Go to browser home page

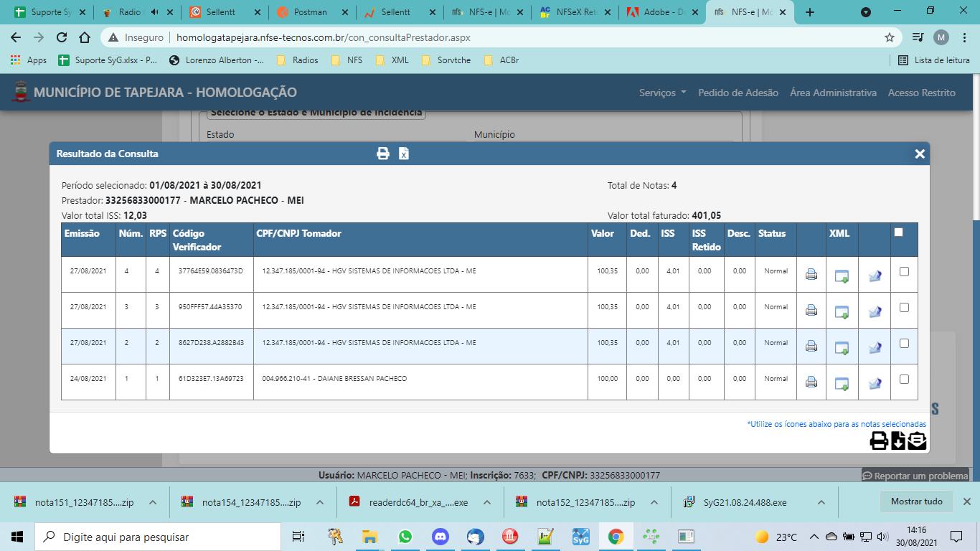85,37
